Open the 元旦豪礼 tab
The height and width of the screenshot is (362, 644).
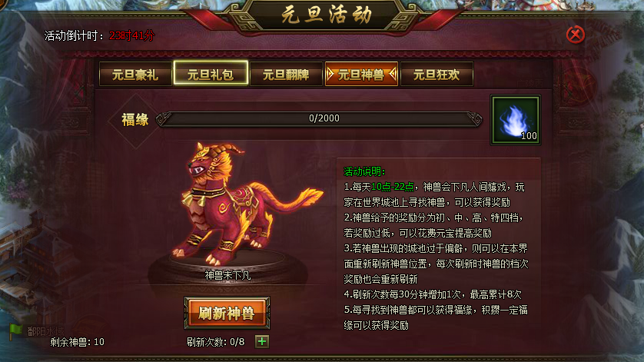[x=135, y=75]
